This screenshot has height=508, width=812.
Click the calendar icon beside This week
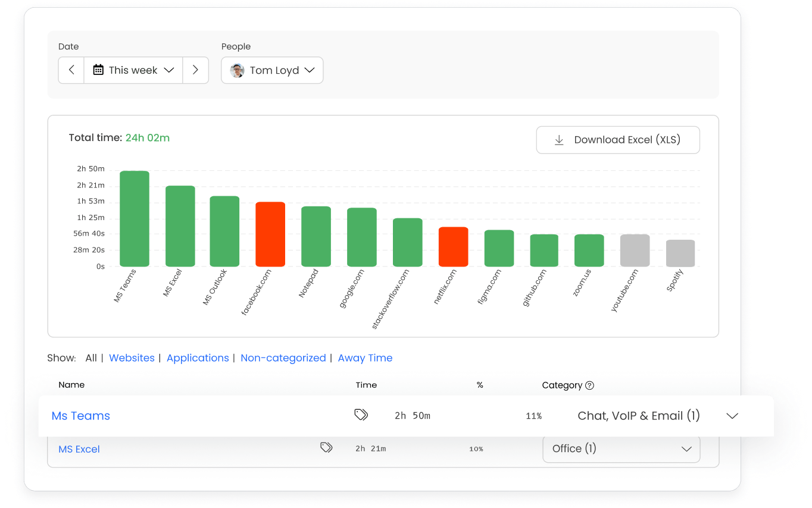click(98, 70)
